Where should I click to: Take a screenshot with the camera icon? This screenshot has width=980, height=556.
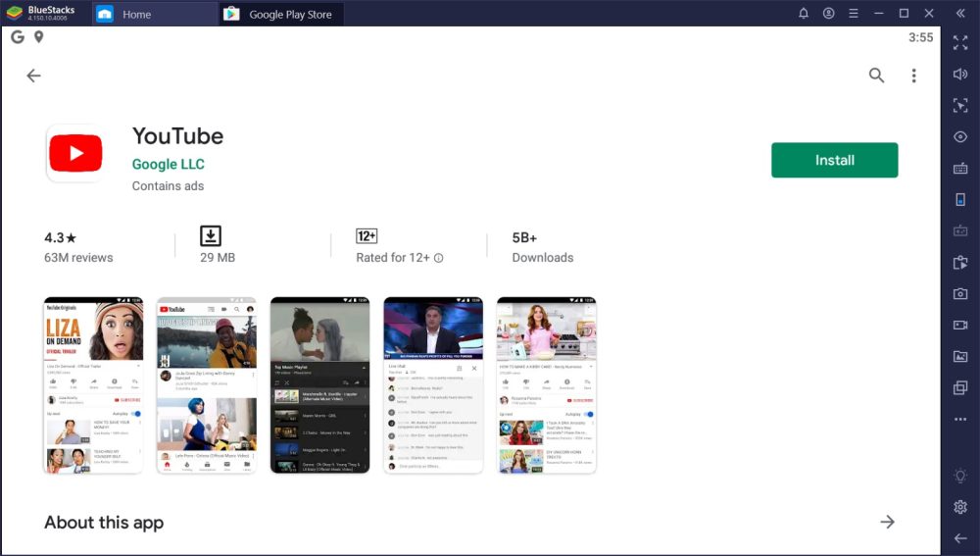coord(960,293)
